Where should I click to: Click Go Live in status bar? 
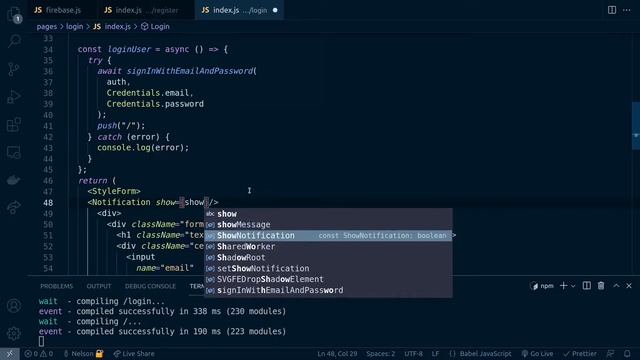coord(537,353)
